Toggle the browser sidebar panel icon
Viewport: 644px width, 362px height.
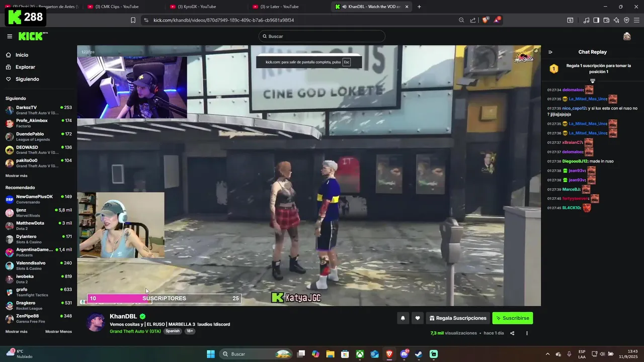[x=596, y=20]
